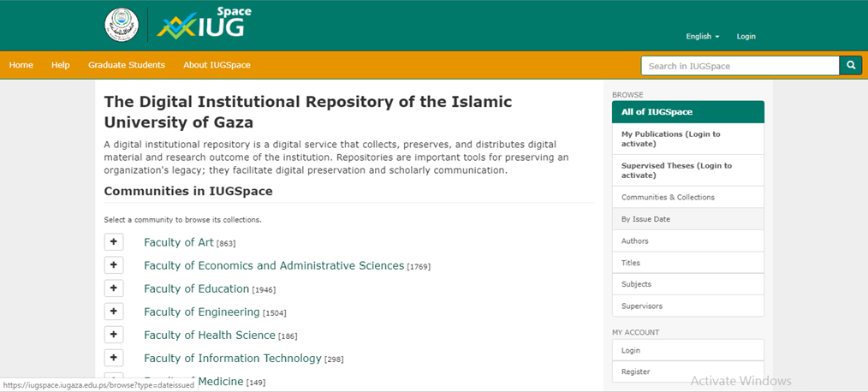Go to the Home menu item
This screenshot has width=868, height=392.
pos(21,65)
